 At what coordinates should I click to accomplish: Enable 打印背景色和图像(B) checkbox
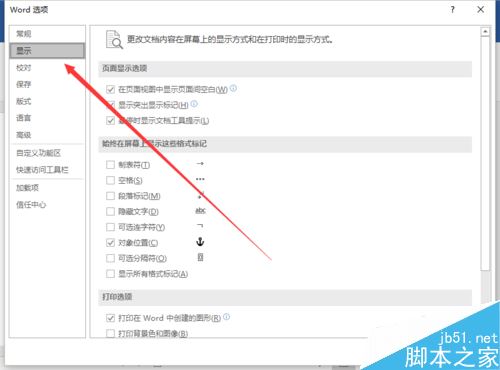pos(110,333)
